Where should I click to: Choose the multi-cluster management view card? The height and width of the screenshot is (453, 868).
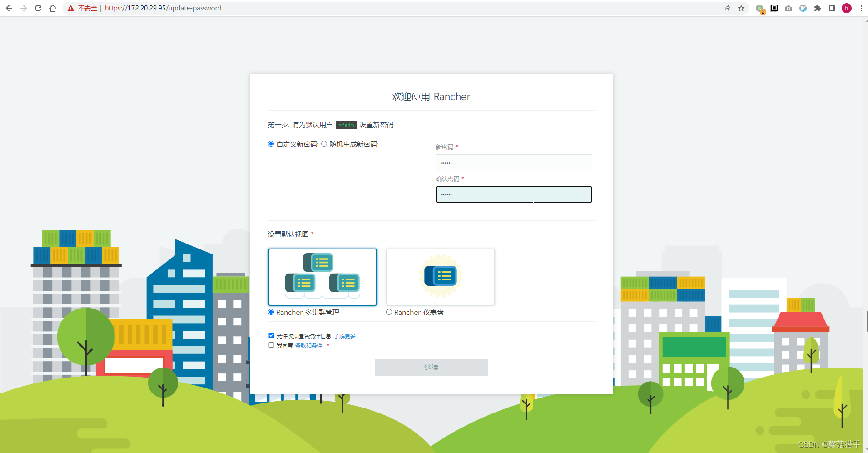pos(322,277)
